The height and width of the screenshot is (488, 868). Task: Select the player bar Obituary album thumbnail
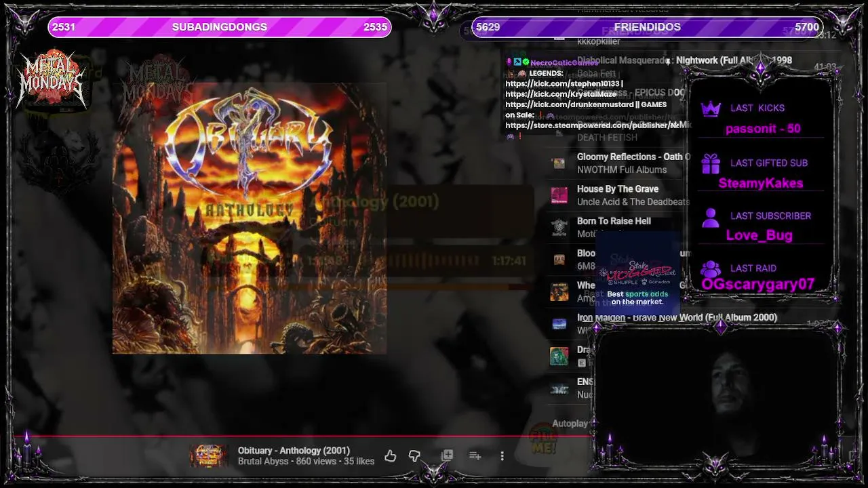click(208, 456)
